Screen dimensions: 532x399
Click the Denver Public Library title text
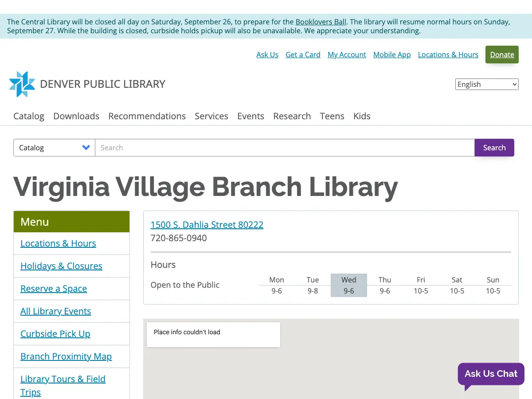tap(102, 84)
